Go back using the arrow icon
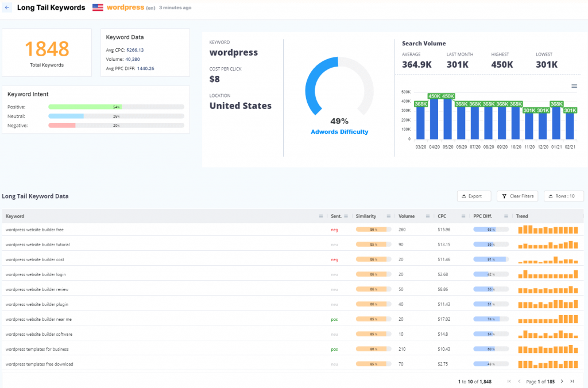This screenshot has width=588, height=388. click(x=7, y=7)
